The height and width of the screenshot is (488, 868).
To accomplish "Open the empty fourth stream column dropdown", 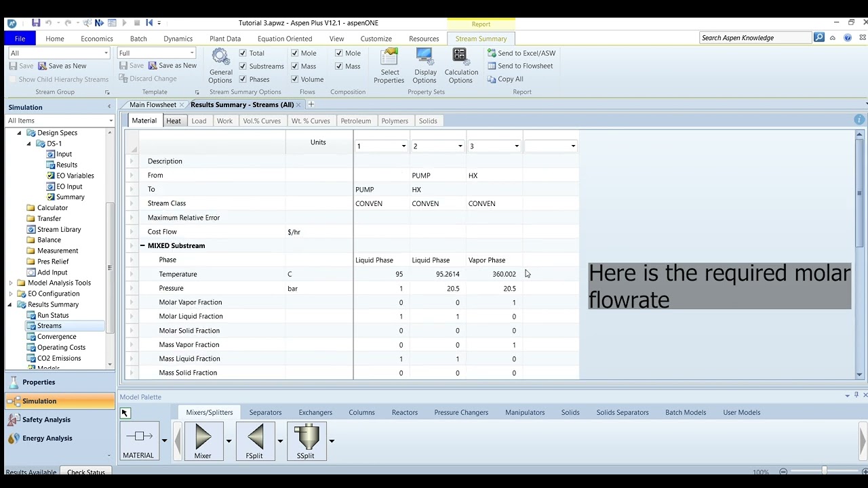I will [x=573, y=146].
